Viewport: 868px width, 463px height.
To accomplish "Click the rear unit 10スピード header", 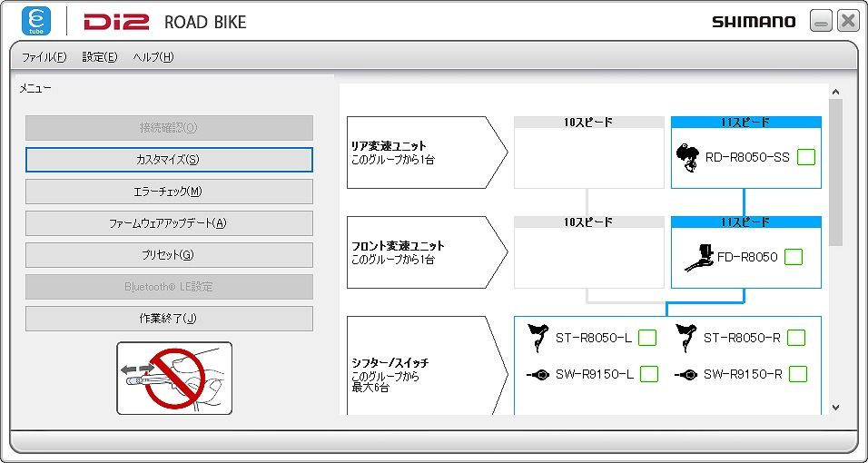I will [x=589, y=123].
